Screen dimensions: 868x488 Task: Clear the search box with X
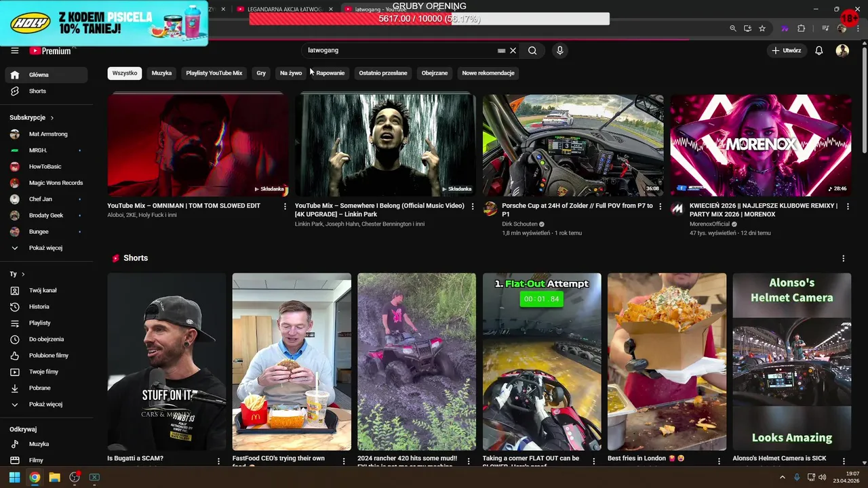[513, 50]
